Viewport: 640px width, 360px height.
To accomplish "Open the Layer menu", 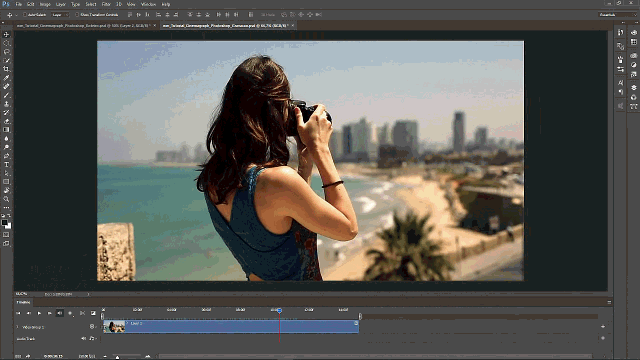I will coord(60,4).
